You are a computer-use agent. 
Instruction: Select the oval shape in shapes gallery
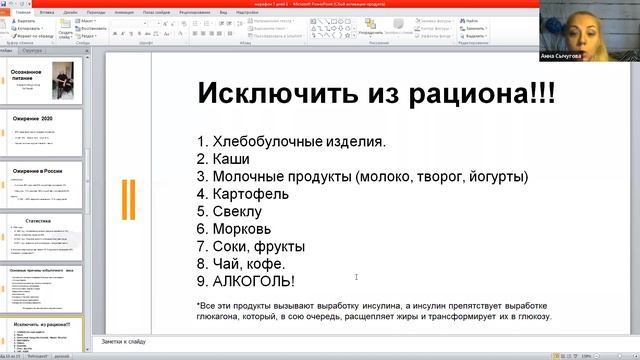[341, 21]
